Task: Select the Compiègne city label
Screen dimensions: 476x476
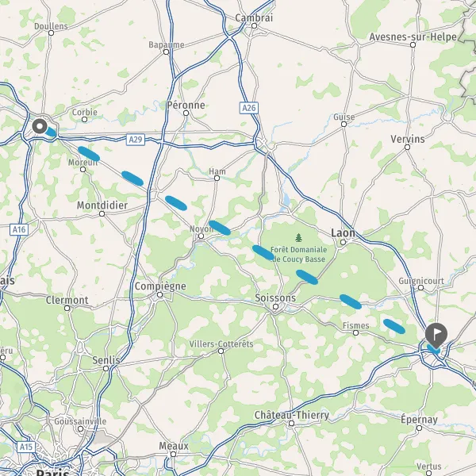Action: (160, 286)
